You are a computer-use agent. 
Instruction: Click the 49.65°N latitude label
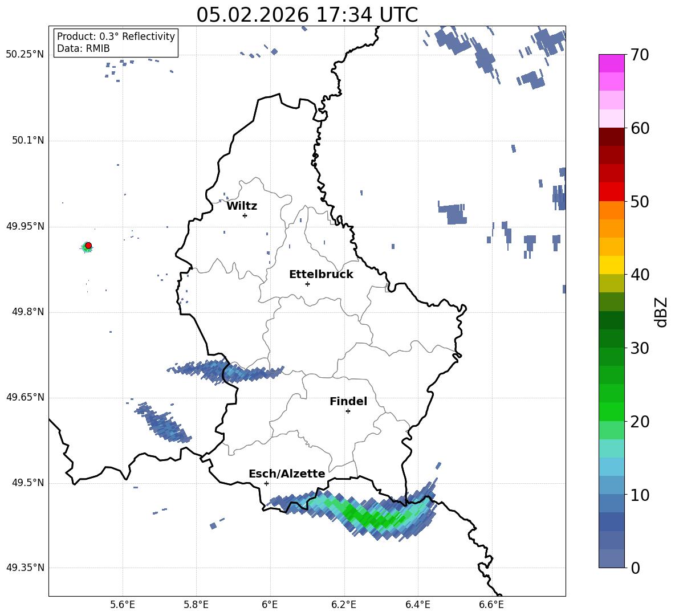(x=25, y=397)
